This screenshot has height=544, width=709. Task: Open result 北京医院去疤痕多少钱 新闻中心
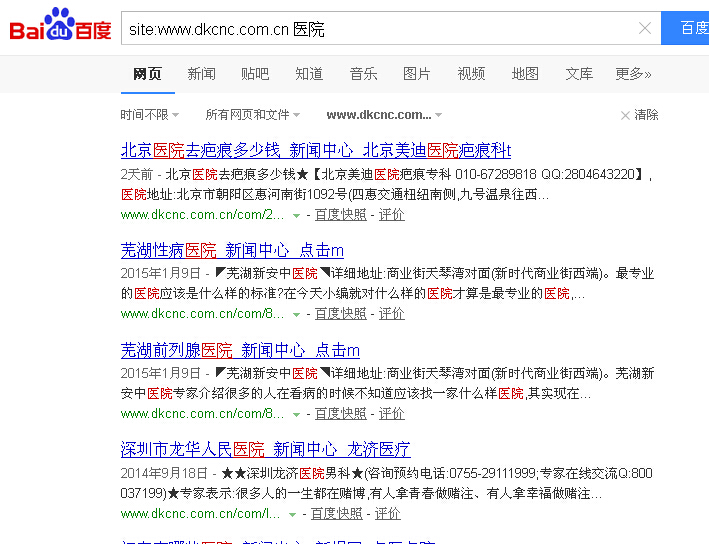coord(316,150)
